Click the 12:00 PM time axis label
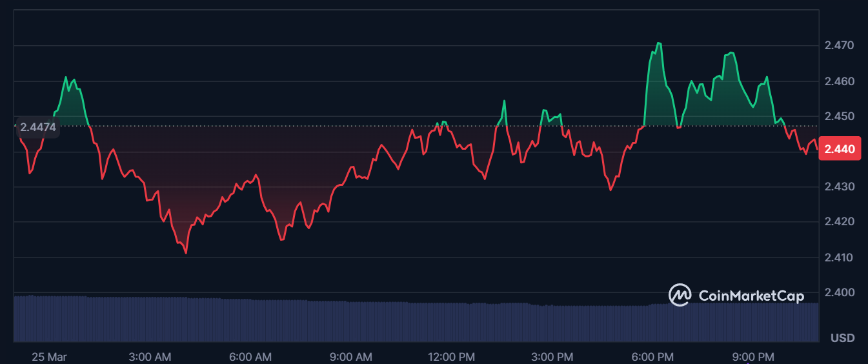The height and width of the screenshot is (364, 868). pos(452,356)
